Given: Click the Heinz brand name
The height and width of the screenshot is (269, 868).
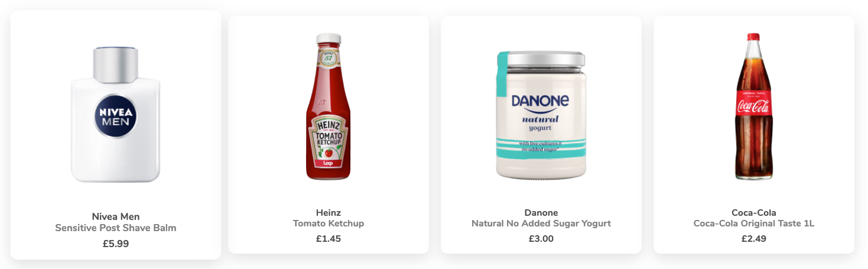Looking at the screenshot, I should point(329,213).
